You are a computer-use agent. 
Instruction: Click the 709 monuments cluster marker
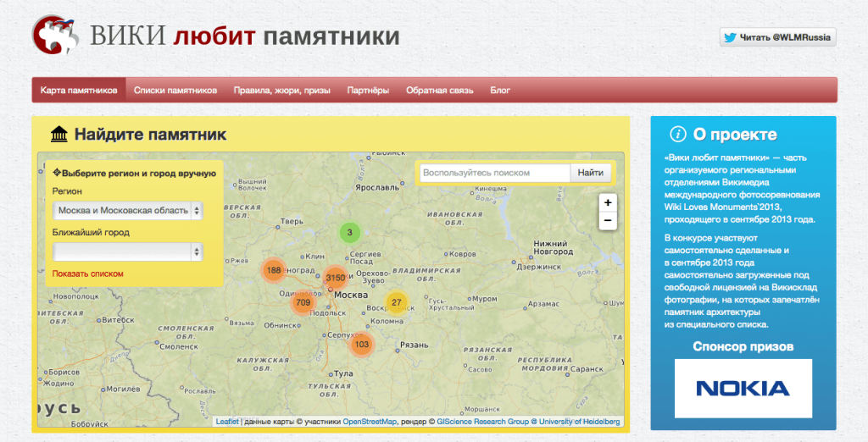(303, 302)
